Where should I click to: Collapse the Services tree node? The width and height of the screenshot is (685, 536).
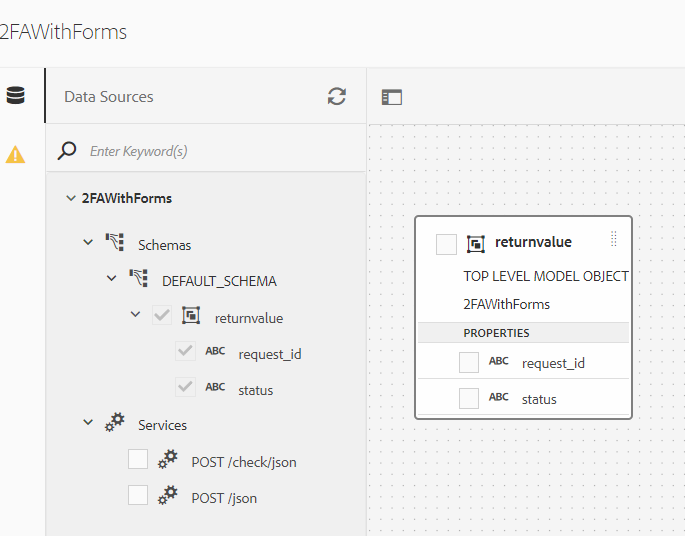pyautogui.click(x=89, y=424)
